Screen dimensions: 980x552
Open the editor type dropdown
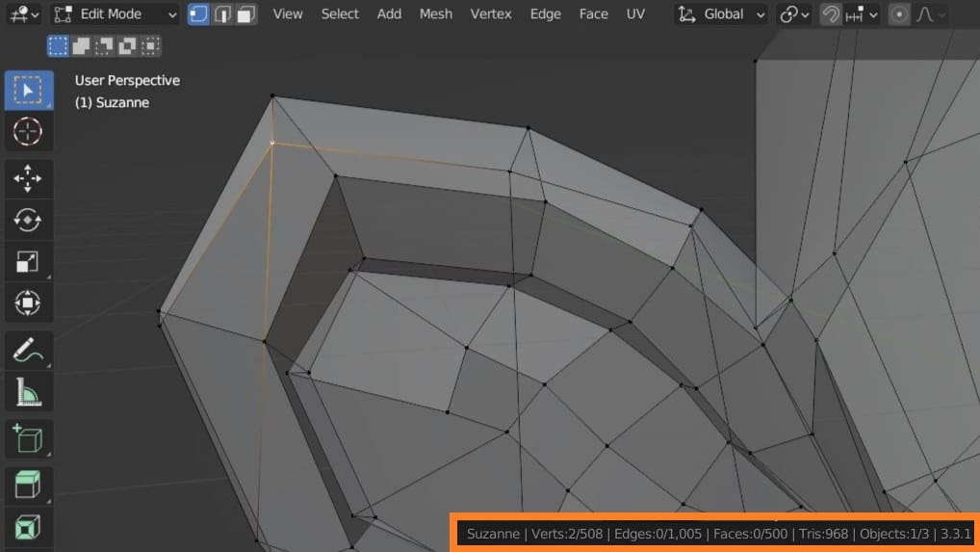coord(24,13)
